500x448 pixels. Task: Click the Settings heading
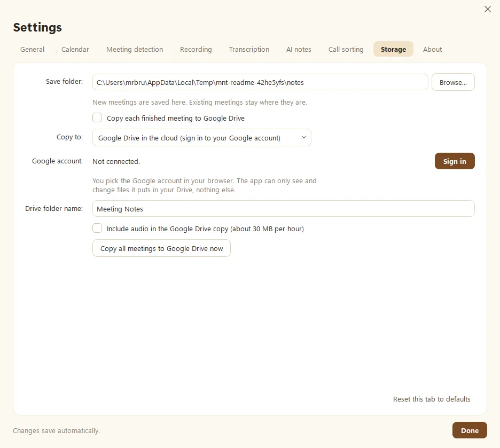click(x=37, y=27)
